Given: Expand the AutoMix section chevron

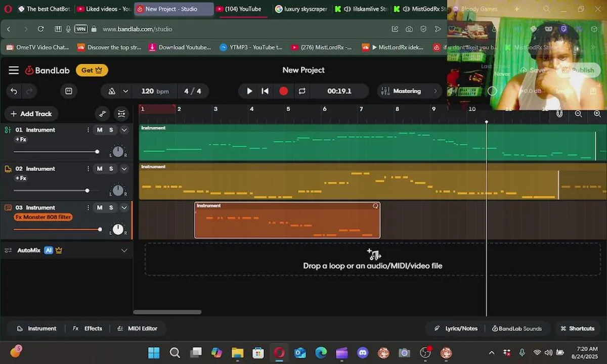Looking at the screenshot, I should tap(124, 250).
